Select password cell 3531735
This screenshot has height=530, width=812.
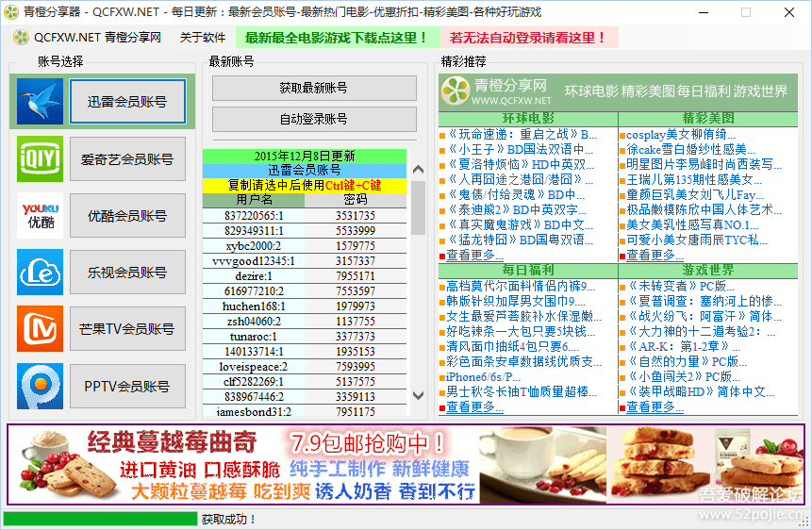click(x=356, y=216)
